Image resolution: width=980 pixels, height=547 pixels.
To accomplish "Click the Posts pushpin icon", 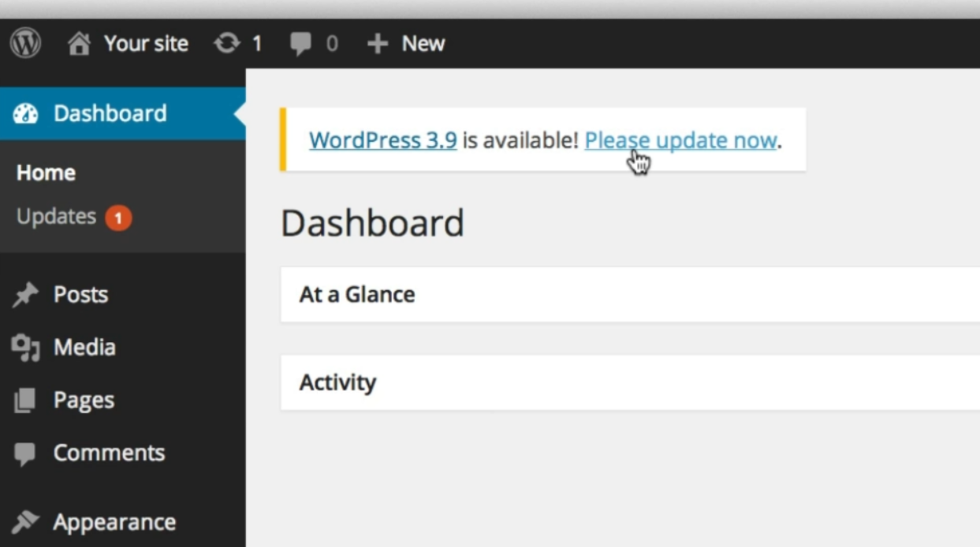I will 26,296.
